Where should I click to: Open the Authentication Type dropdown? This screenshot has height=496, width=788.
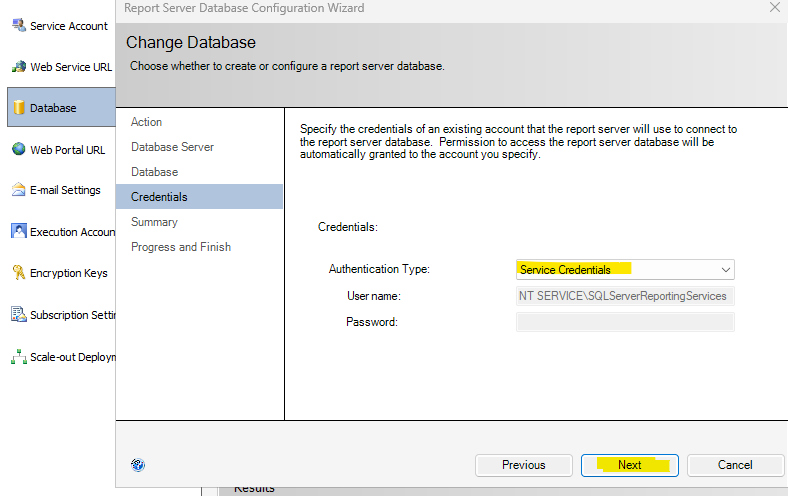tap(625, 269)
